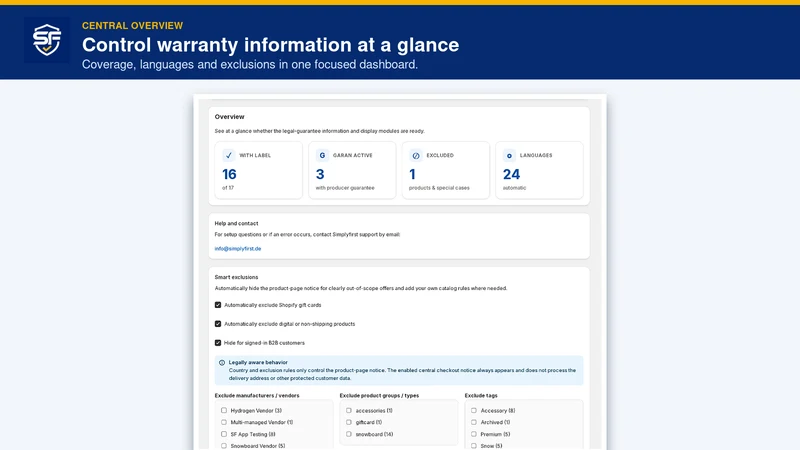Click the Exclude tags label

[481, 395]
